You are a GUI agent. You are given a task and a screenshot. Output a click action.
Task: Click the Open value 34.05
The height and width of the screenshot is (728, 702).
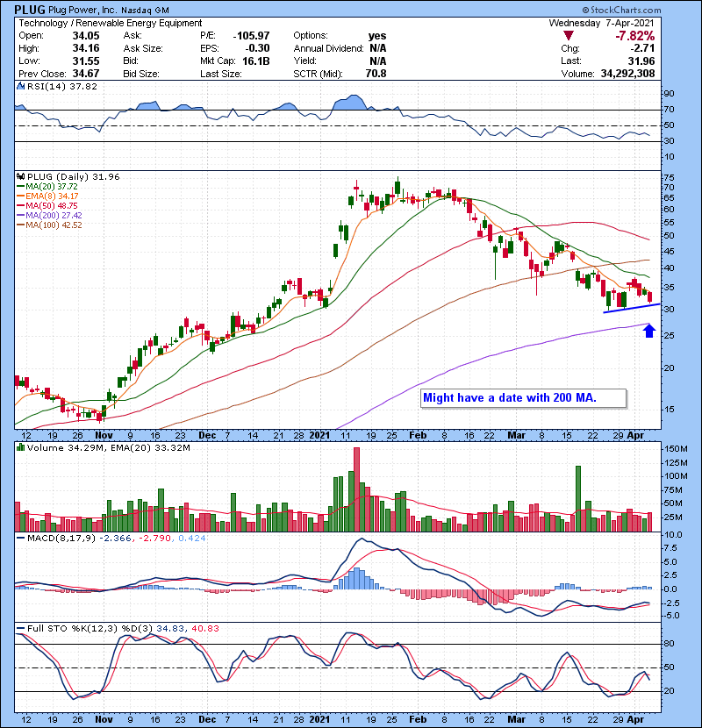(x=86, y=36)
